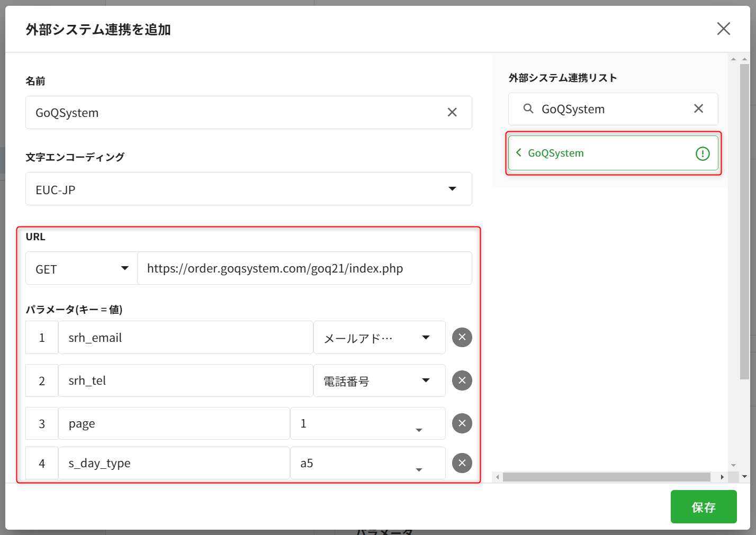Click the URL input field
The width and height of the screenshot is (756, 535).
tap(304, 268)
